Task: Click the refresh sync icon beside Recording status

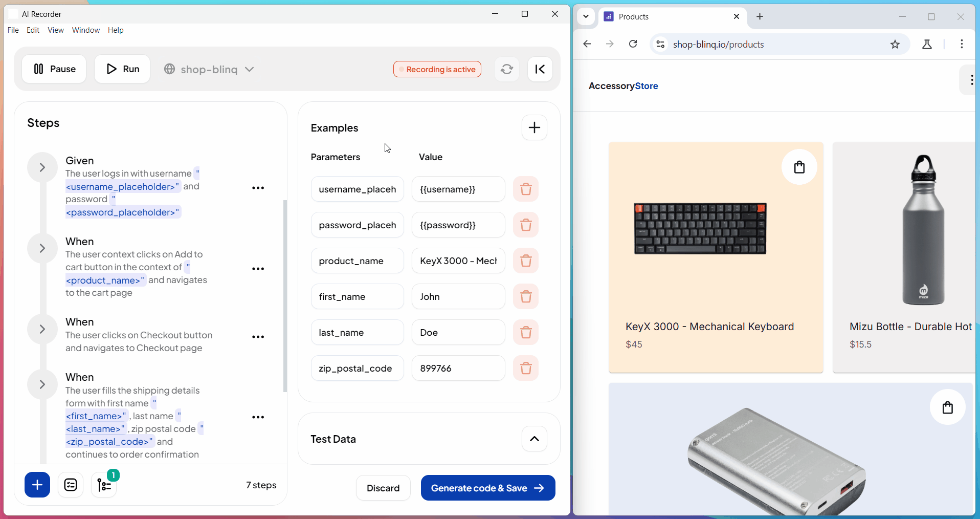Action: (506, 69)
